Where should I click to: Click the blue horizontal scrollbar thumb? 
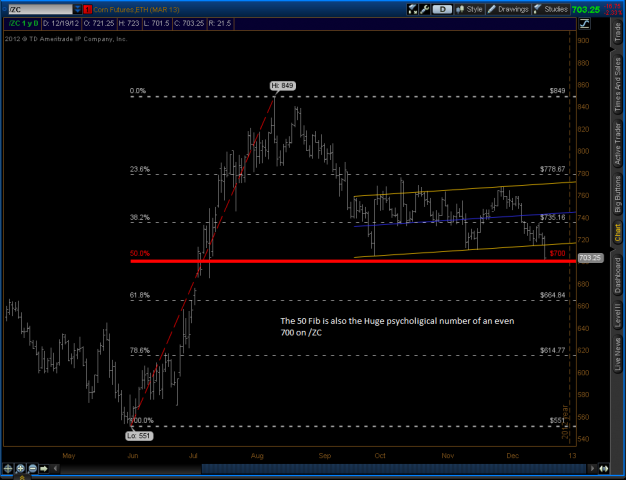(x=393, y=468)
